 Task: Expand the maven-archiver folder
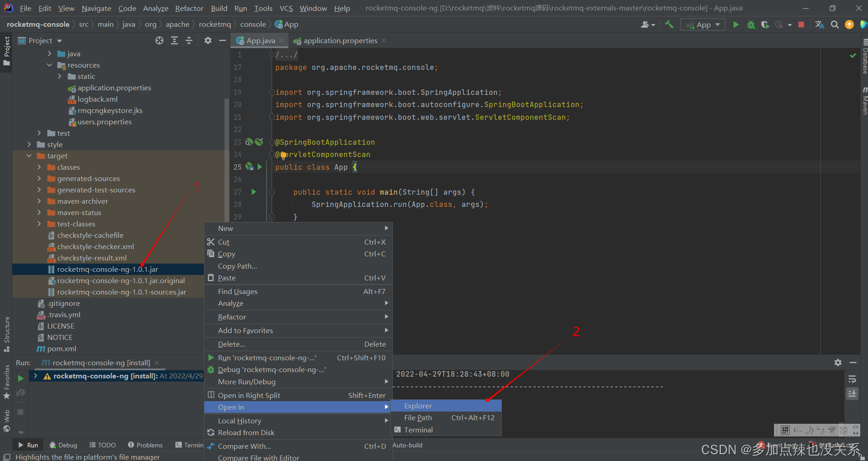pos(39,201)
